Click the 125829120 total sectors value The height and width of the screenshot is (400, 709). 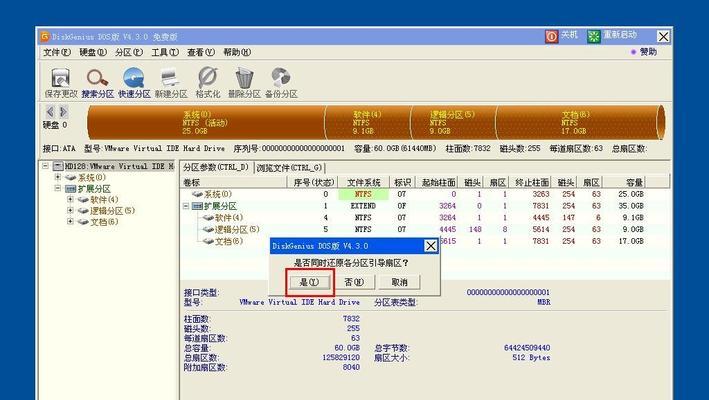pyautogui.click(x=341, y=357)
